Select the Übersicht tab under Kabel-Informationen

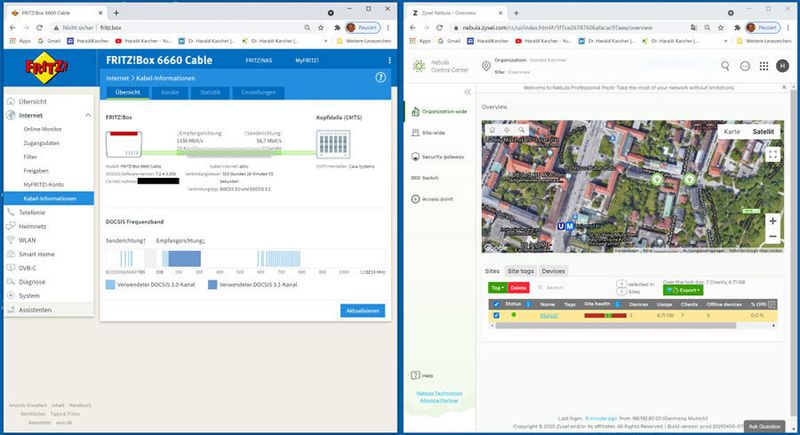point(128,92)
